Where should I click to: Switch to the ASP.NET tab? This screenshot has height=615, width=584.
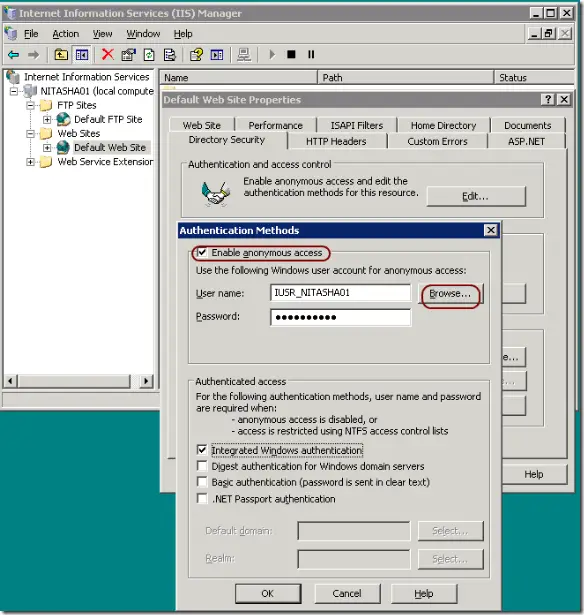tap(526, 141)
